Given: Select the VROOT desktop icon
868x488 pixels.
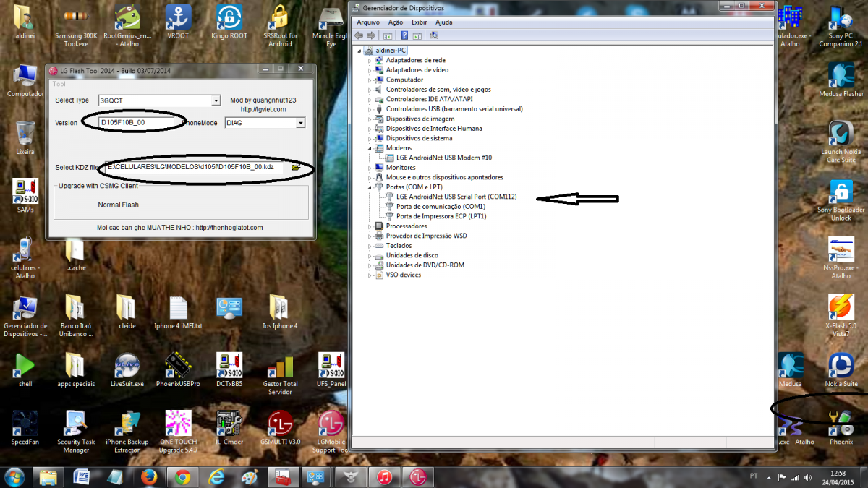Looking at the screenshot, I should tap(178, 23).
